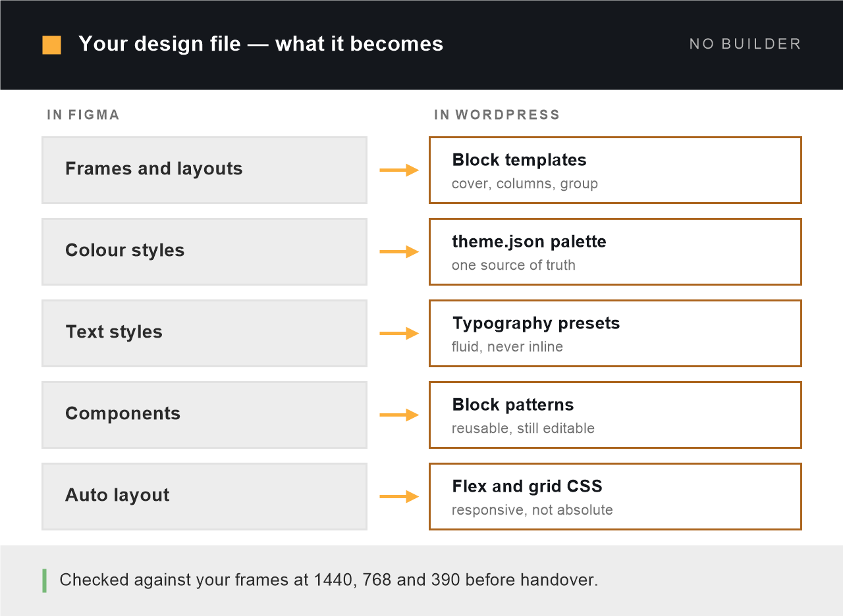
Task: Click the arrow beside 'Auto layout'
Action: coord(399,497)
